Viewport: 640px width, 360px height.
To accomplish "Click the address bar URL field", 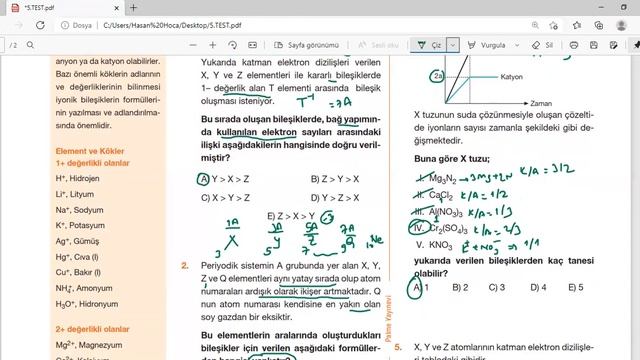I will [172, 25].
